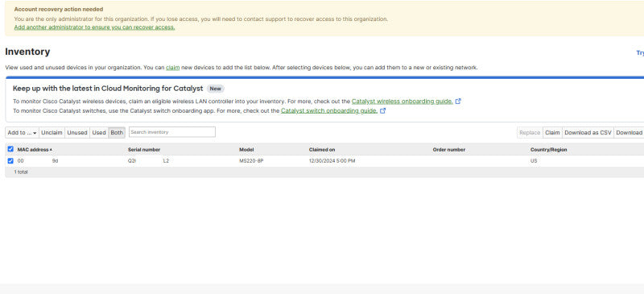Expand the 'Add to ...' dropdown
Viewport: 644px width, 294px height.
23,132
